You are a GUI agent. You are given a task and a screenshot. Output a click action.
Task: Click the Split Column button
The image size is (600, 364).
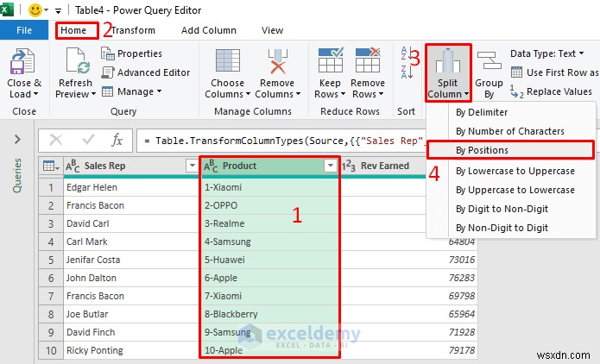[448, 72]
